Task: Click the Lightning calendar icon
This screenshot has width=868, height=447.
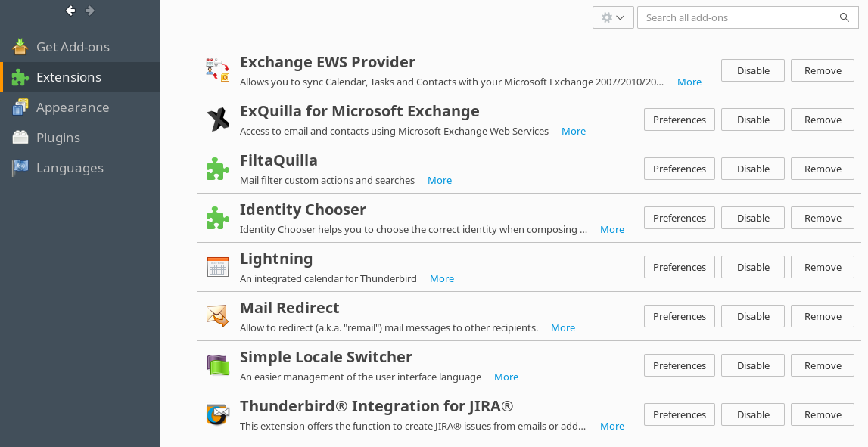Action: (218, 267)
